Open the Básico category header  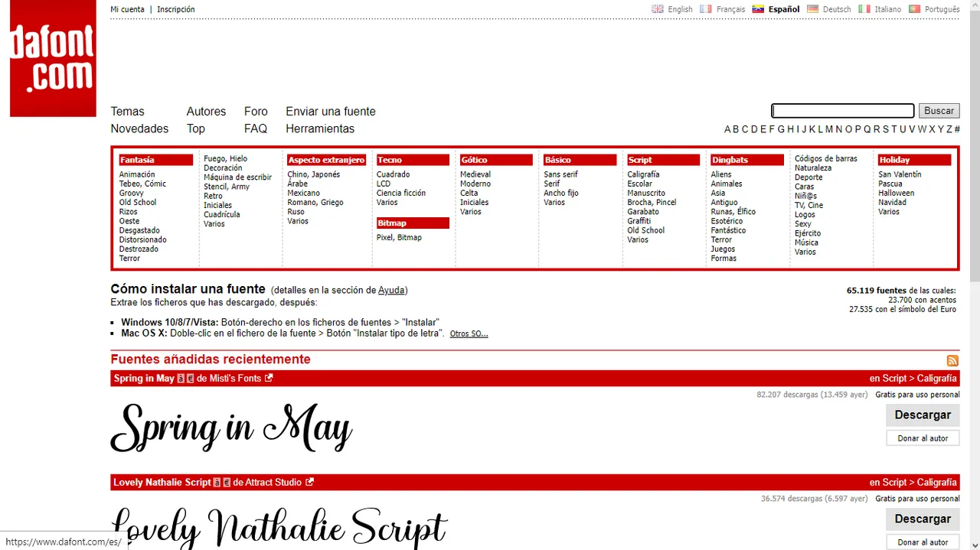pos(580,160)
